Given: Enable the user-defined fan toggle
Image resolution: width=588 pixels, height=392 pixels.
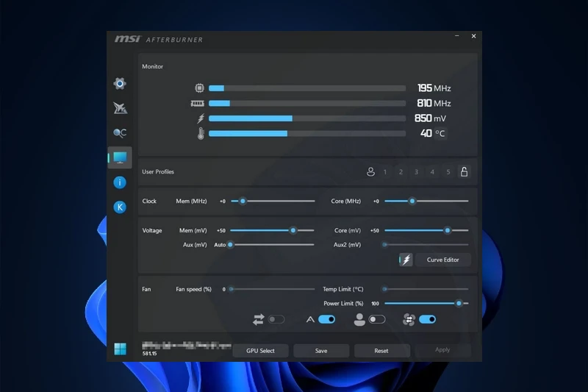Looking at the screenshot, I should tap(377, 319).
